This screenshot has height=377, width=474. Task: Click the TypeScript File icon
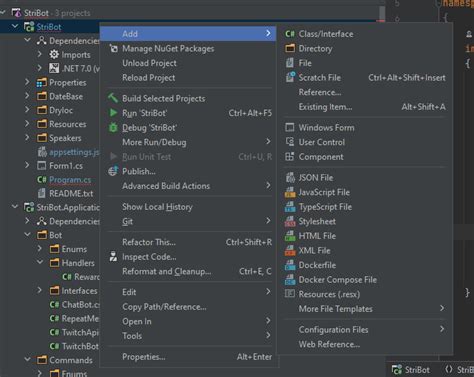(290, 207)
